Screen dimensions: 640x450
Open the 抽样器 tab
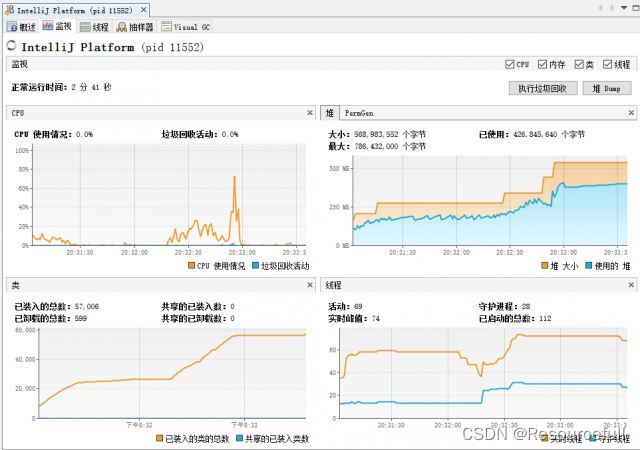pyautogui.click(x=134, y=27)
